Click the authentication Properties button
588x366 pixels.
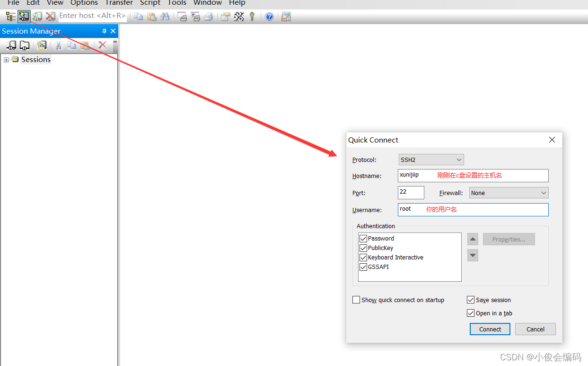coord(509,239)
